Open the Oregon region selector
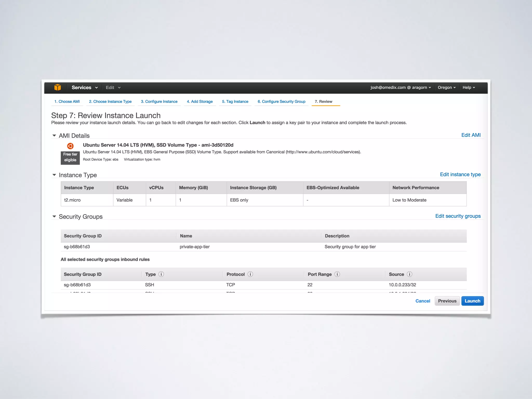 click(x=446, y=88)
